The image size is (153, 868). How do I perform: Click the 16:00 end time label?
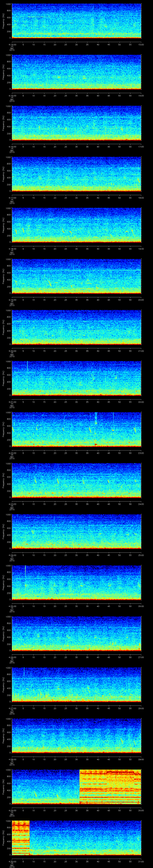141,96
